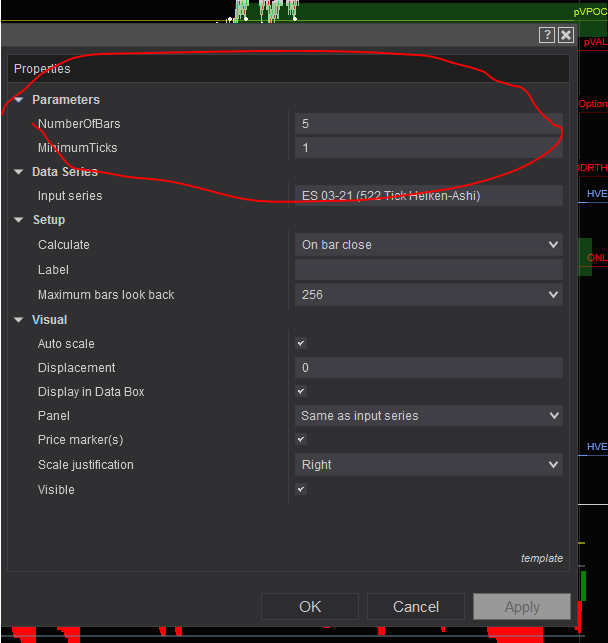Select the Scale justification label
Image resolution: width=608 pixels, height=643 pixels.
coord(86,465)
